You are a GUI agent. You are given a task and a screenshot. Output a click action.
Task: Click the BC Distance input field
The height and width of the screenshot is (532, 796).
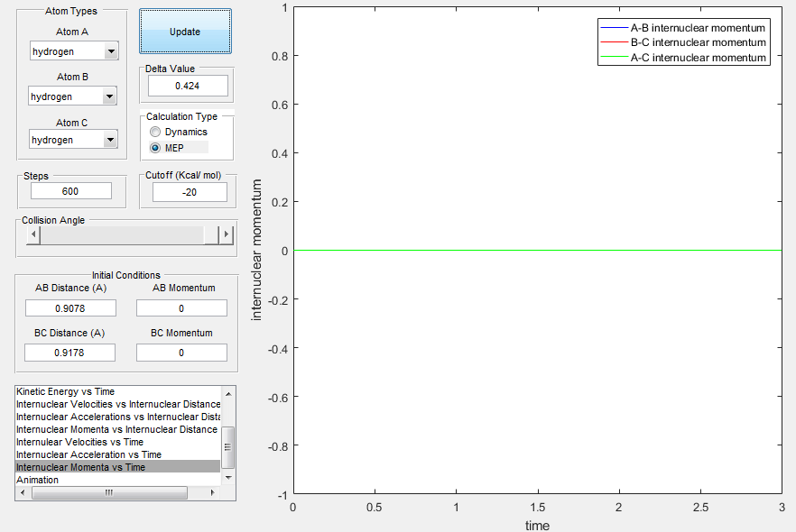tap(69, 353)
